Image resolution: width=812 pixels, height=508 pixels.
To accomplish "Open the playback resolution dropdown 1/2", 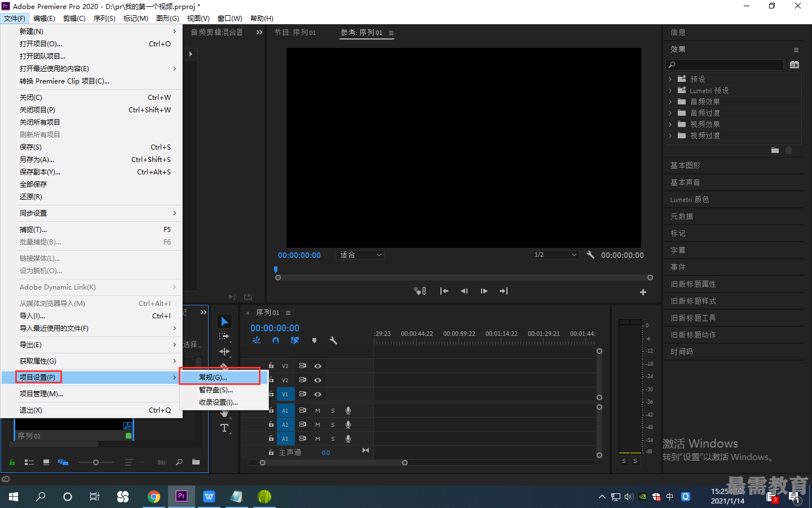I will click(x=555, y=255).
